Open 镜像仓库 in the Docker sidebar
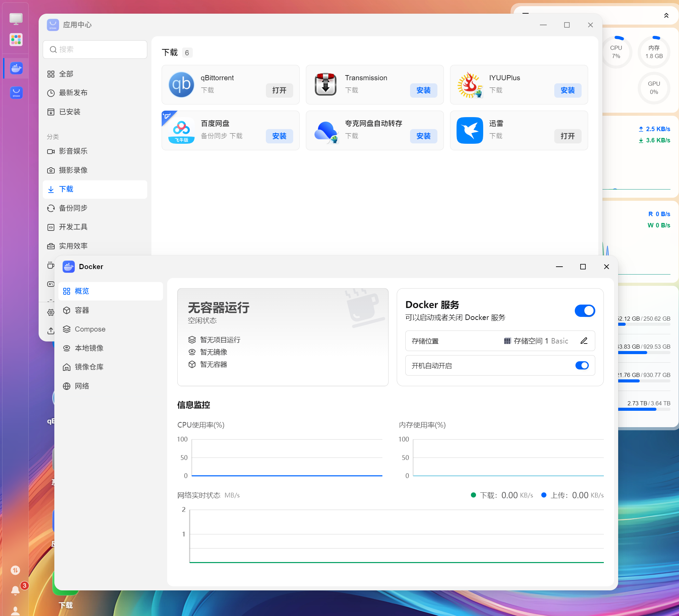The width and height of the screenshot is (679, 616). click(110, 367)
